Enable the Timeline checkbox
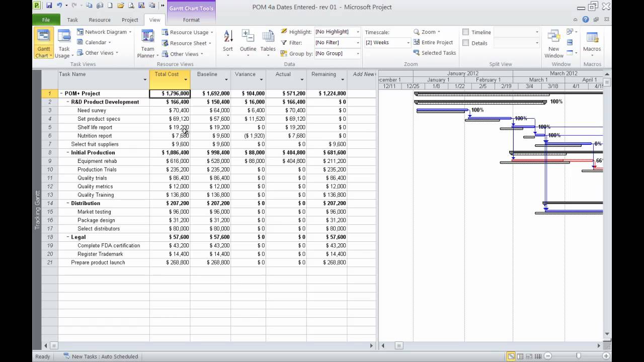Viewport: 644px width, 362px height. coord(466,32)
